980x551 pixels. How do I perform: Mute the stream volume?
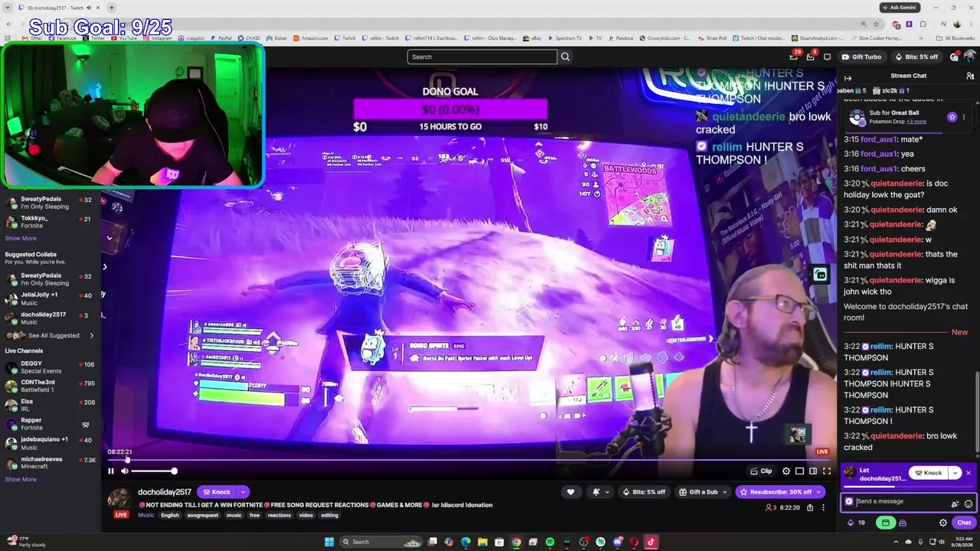coord(125,471)
